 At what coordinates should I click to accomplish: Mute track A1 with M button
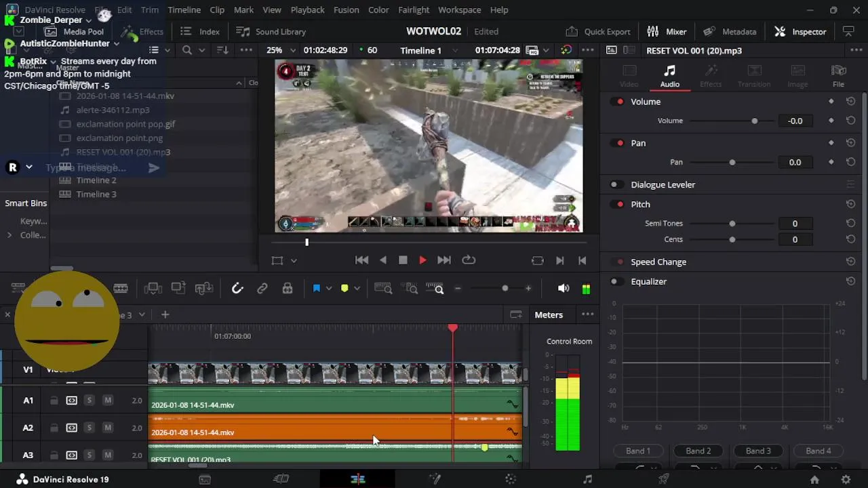pyautogui.click(x=107, y=401)
